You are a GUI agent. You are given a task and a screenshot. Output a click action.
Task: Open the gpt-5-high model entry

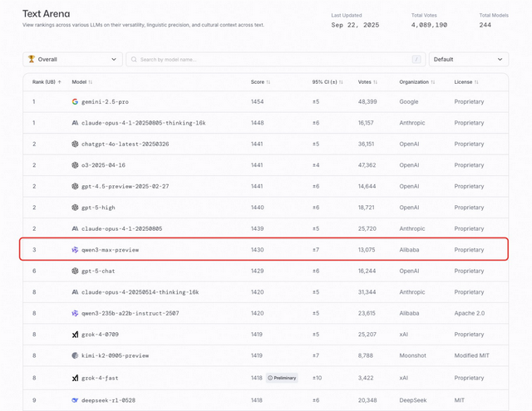click(98, 208)
